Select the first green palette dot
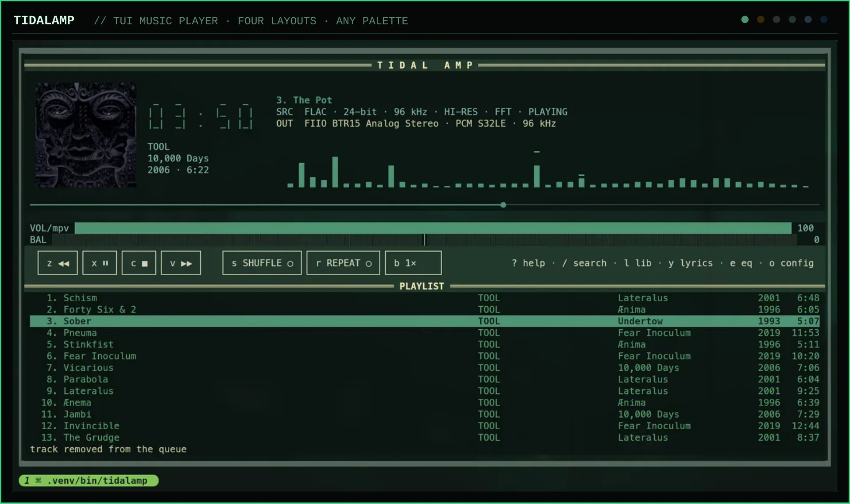This screenshot has width=850, height=504. point(745,19)
